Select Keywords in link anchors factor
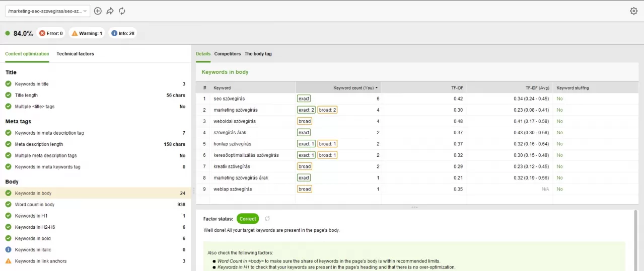 coord(95,261)
